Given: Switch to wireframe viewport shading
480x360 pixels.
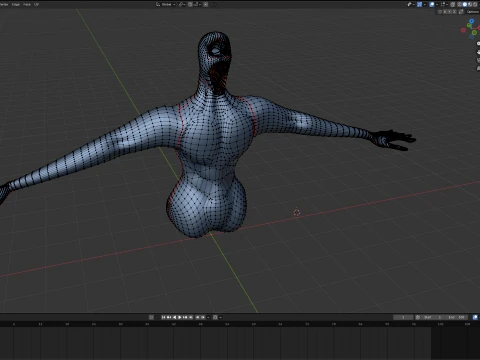Looking at the screenshot, I should tap(459, 4).
